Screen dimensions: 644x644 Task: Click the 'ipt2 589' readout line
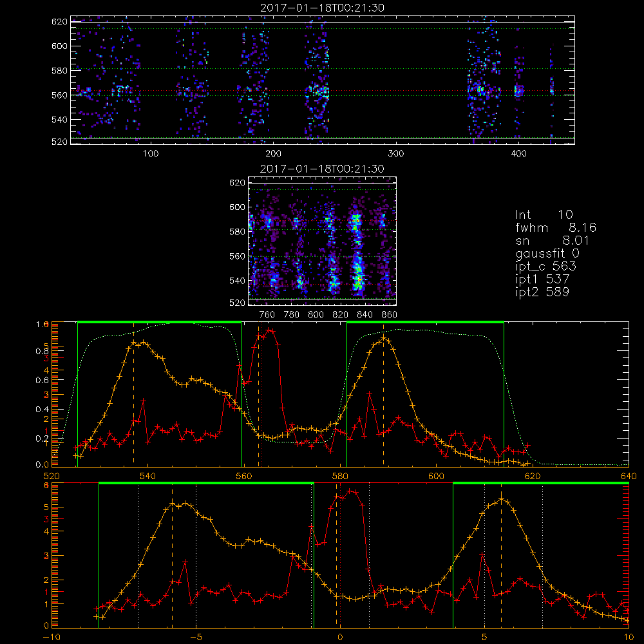(542, 292)
